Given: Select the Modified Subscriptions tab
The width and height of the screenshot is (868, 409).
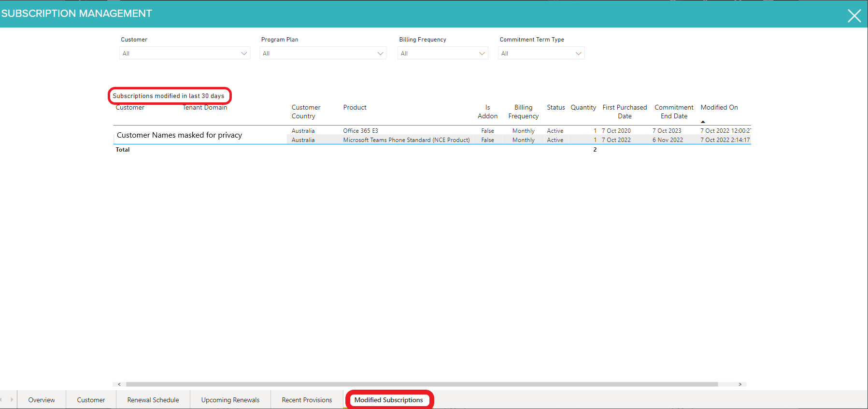Looking at the screenshot, I should click(x=388, y=400).
